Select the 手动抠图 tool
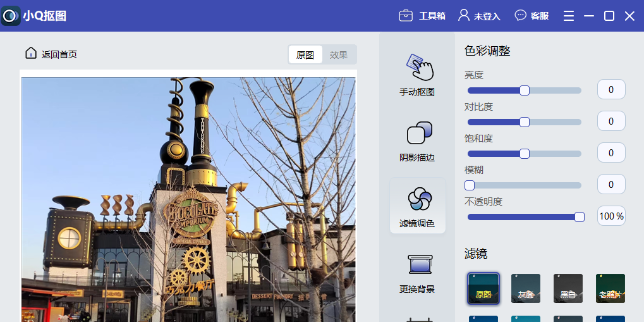The width and height of the screenshot is (644, 322). tap(417, 75)
